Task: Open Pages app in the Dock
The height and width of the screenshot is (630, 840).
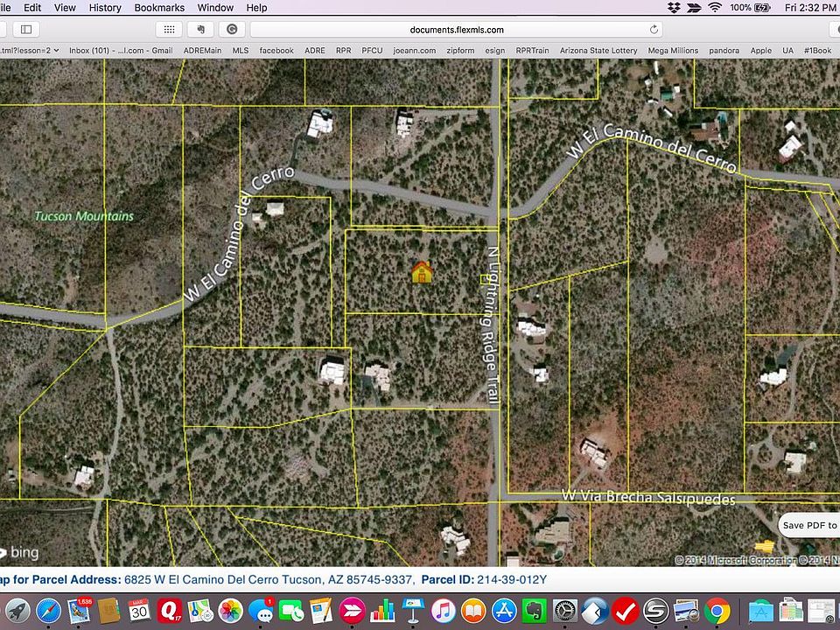Action: point(321,611)
